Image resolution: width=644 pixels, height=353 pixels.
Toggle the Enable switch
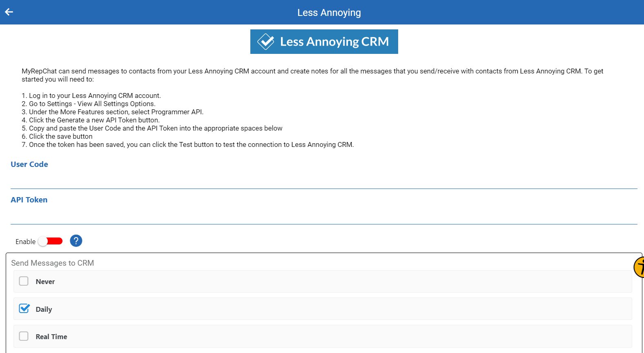coord(50,241)
